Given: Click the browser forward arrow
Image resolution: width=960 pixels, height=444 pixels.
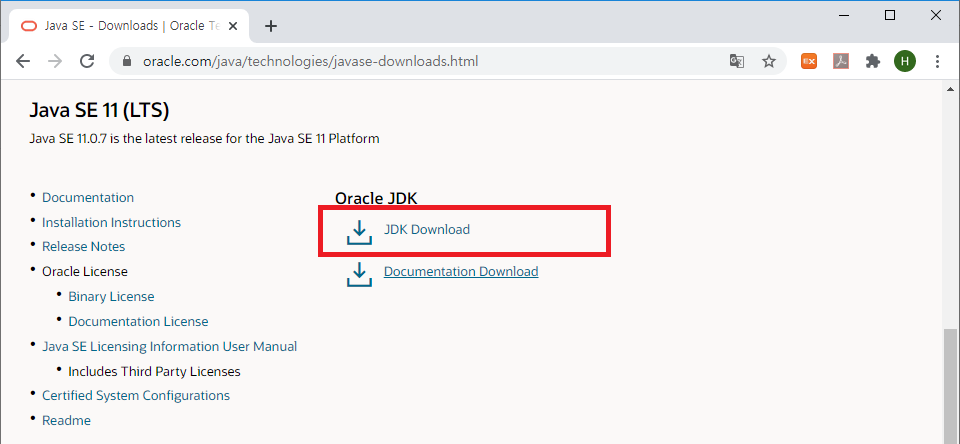Looking at the screenshot, I should (55, 61).
